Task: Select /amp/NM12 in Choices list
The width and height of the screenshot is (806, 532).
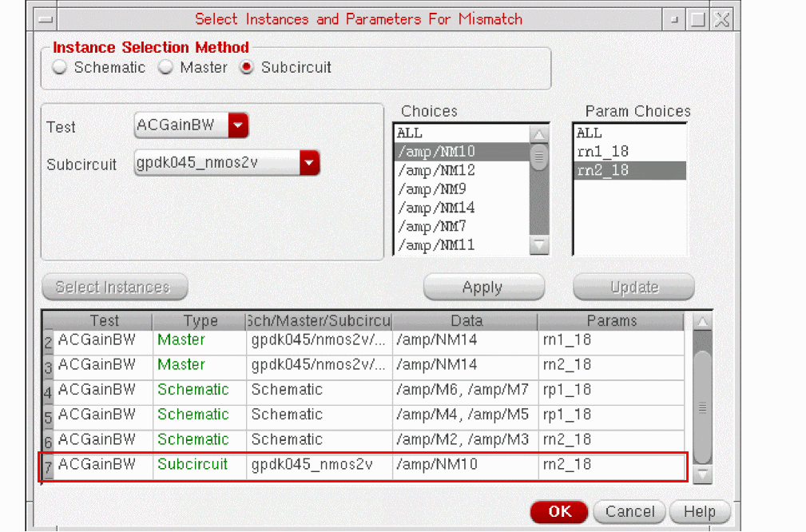Action: point(436,170)
